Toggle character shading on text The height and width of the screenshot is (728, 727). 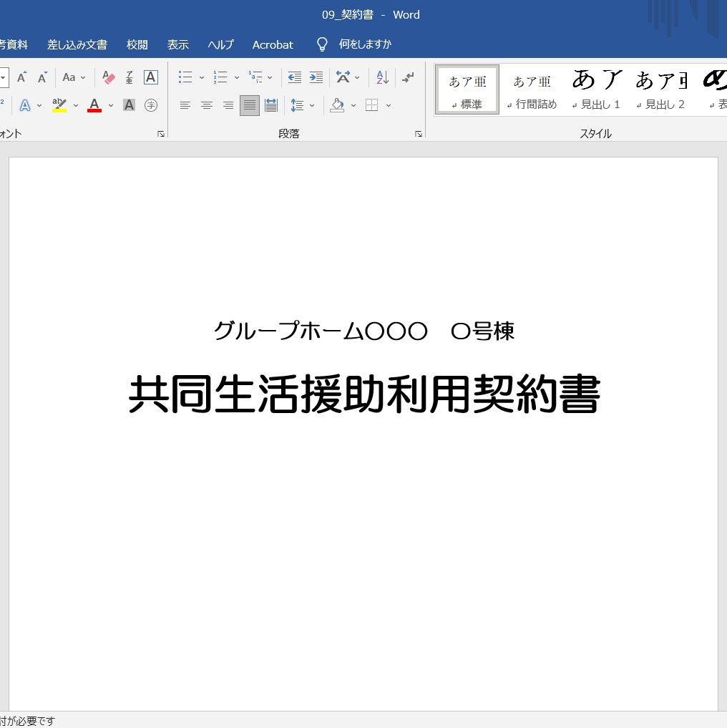click(129, 105)
